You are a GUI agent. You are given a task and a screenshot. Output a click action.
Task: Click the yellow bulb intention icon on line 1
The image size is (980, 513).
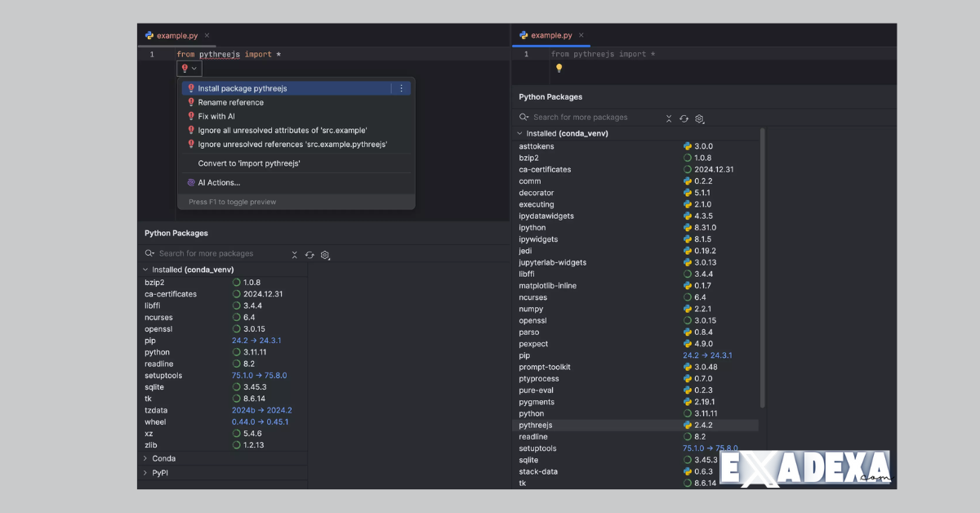(x=559, y=69)
